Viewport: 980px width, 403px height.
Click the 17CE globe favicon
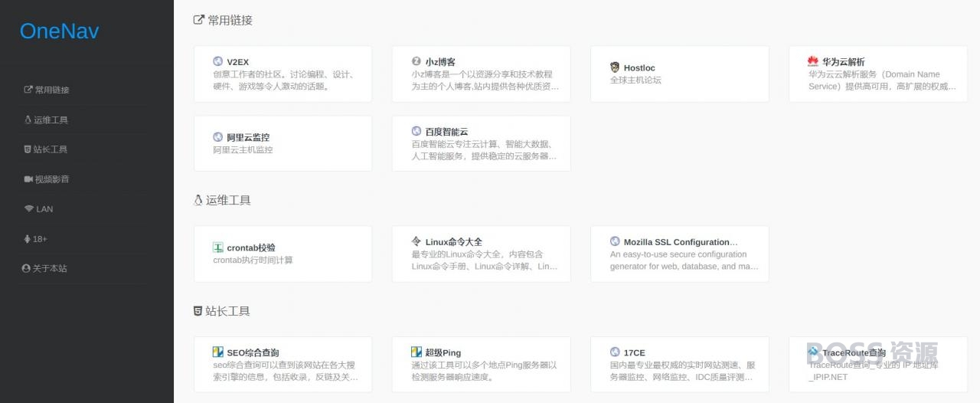point(615,352)
